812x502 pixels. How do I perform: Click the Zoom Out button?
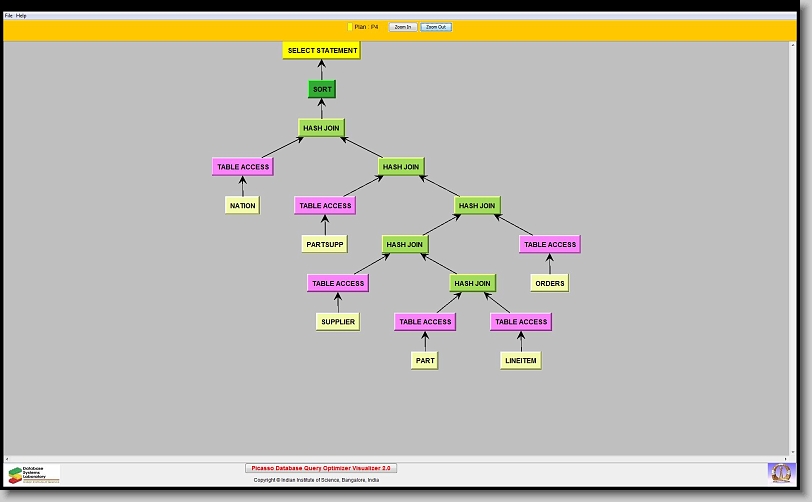click(x=436, y=27)
